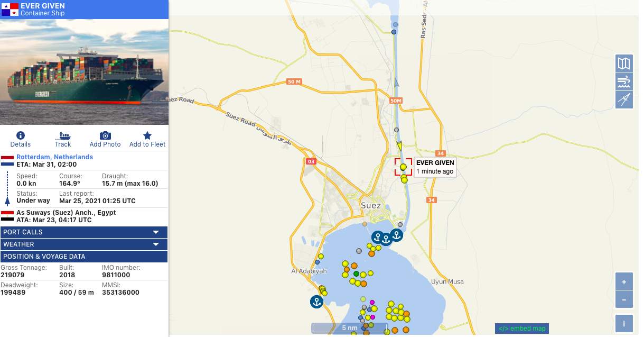
Task: Toggle the wind and waves overlay icon
Action: [624, 81]
